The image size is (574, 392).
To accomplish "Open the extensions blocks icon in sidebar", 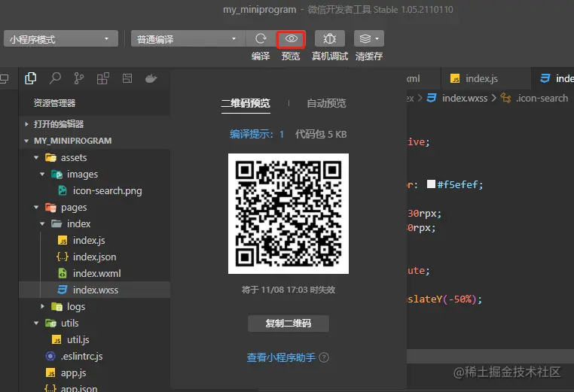I will pyautogui.click(x=103, y=78).
